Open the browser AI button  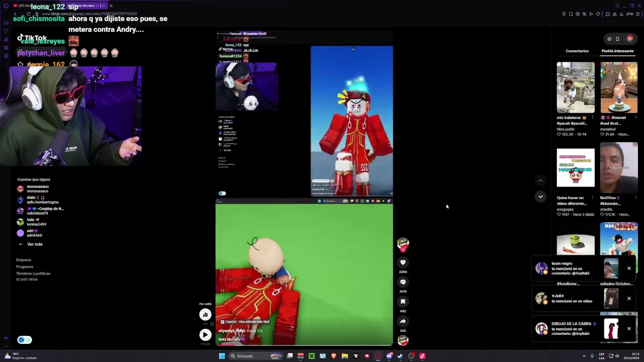pyautogui.click(x=630, y=14)
